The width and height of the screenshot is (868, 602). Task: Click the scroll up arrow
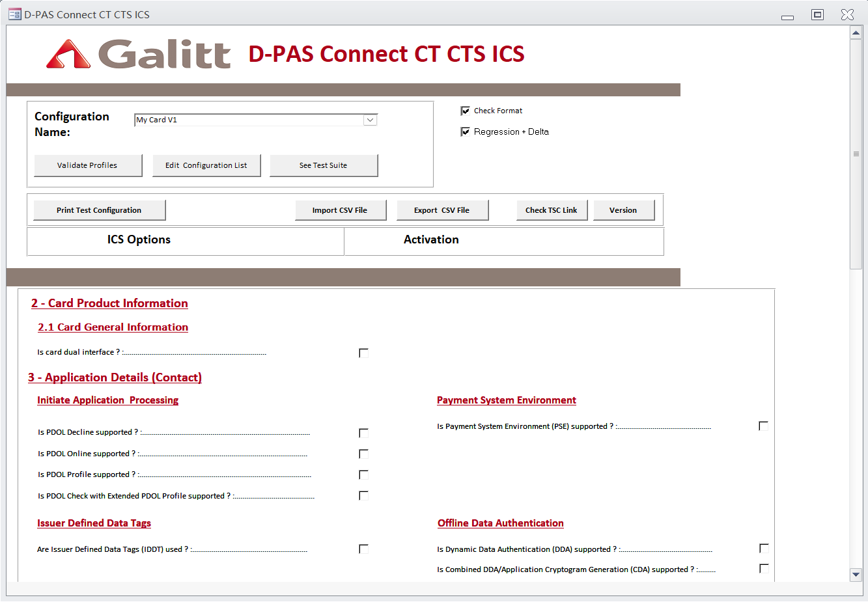[x=856, y=33]
